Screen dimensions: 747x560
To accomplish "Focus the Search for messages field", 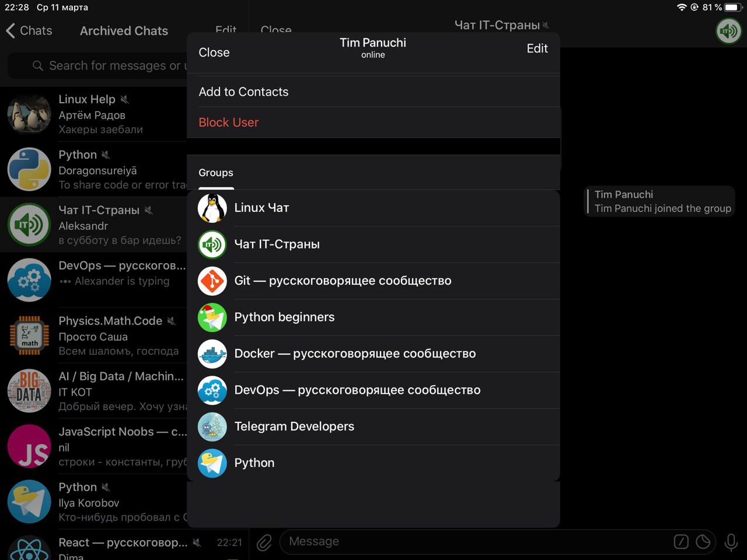I will pos(98,66).
